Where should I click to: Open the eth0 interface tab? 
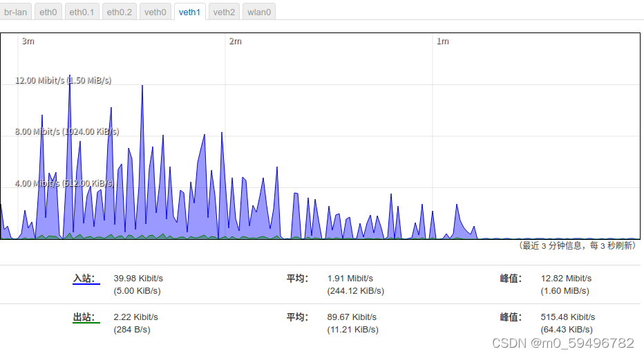[48, 12]
